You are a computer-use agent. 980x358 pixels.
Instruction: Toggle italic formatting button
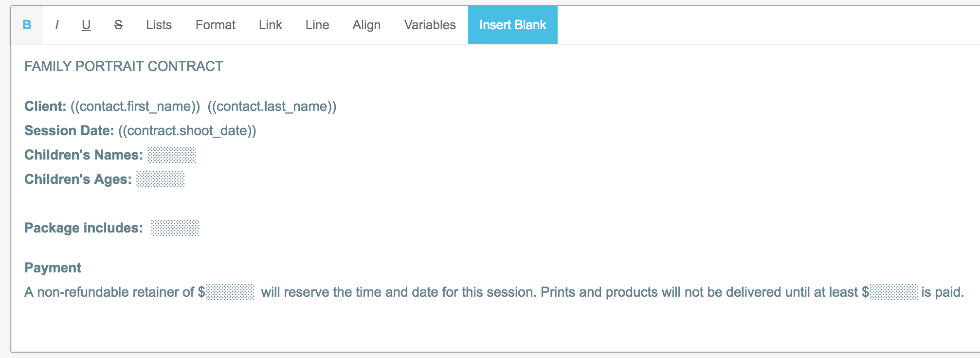coord(57,25)
